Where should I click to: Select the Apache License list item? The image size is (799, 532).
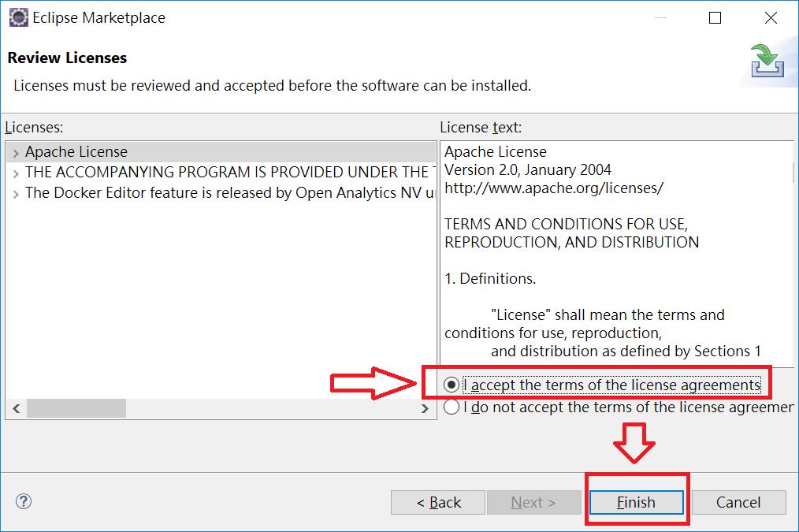coord(221,152)
